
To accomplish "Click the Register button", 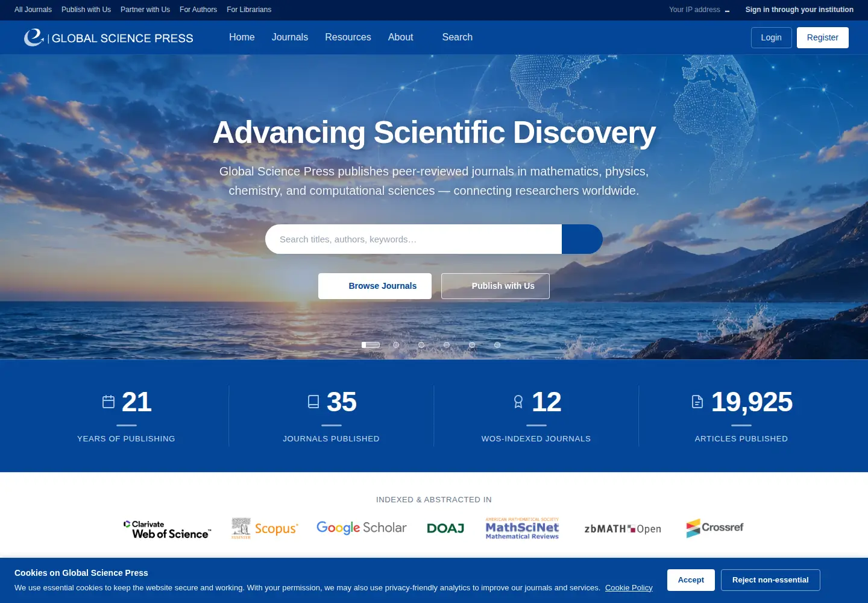I will tap(823, 37).
